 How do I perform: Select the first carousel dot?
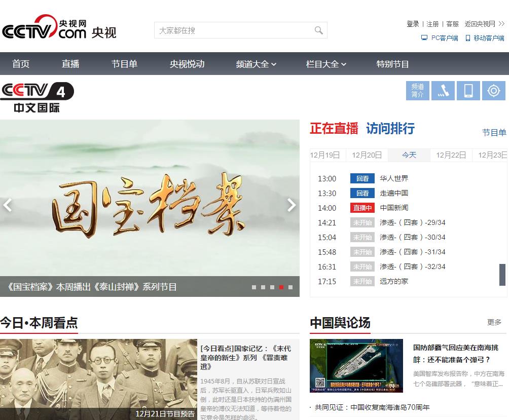tap(254, 287)
